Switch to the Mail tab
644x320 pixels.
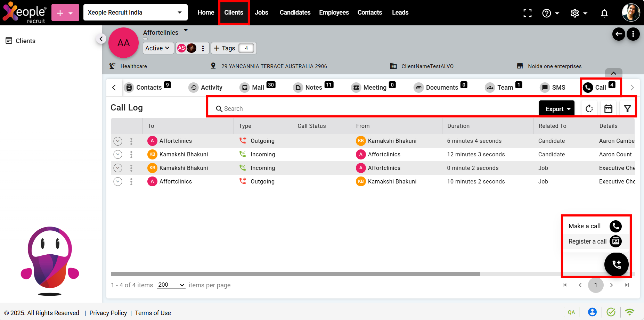pos(258,87)
